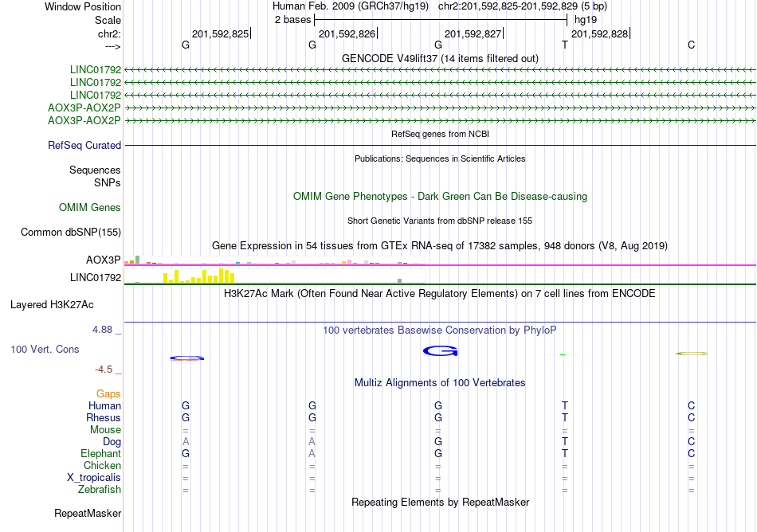Click the first AOX3P-AOX2P transcript label

click(x=84, y=108)
